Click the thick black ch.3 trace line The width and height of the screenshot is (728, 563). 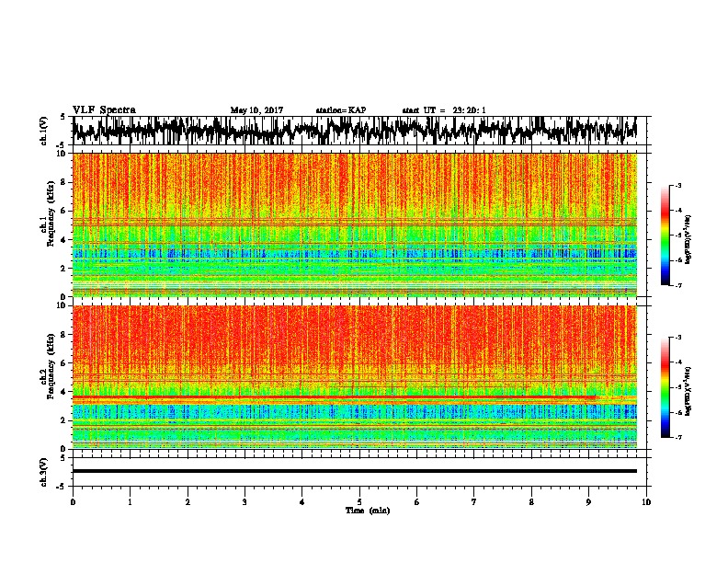pos(355,471)
